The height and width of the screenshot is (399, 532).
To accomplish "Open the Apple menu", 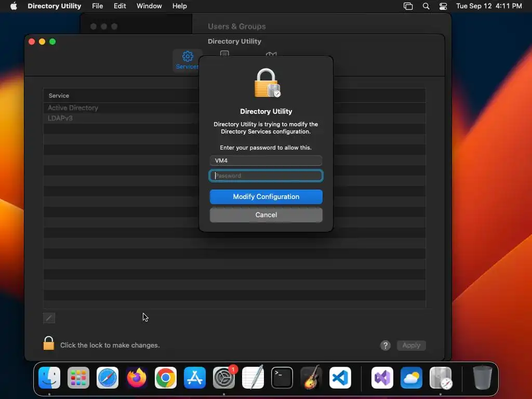I will click(x=14, y=6).
